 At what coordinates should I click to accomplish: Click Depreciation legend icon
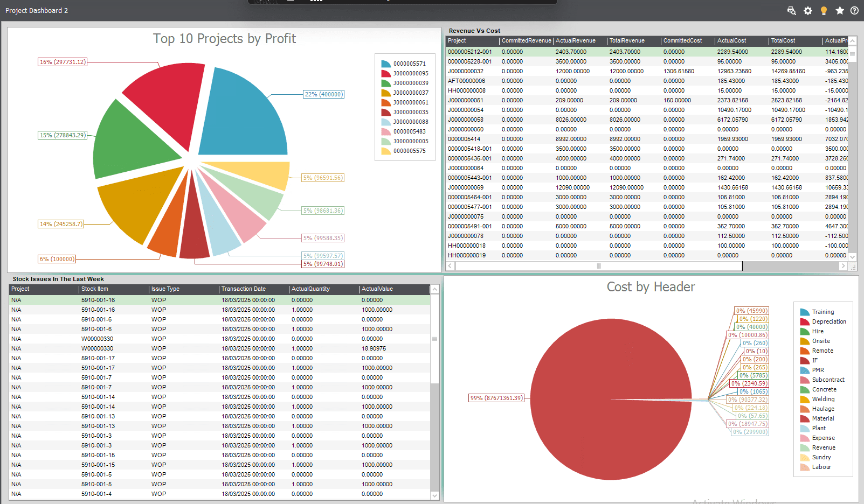tap(805, 321)
